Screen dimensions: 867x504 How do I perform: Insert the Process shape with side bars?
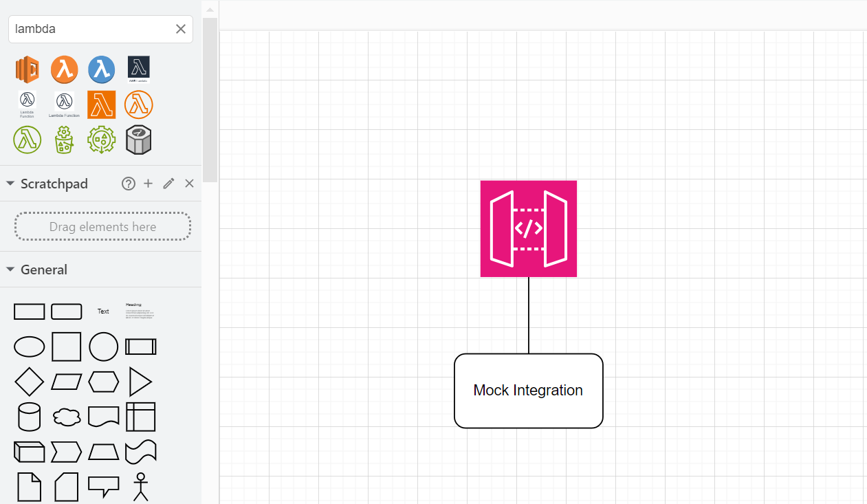tap(141, 347)
